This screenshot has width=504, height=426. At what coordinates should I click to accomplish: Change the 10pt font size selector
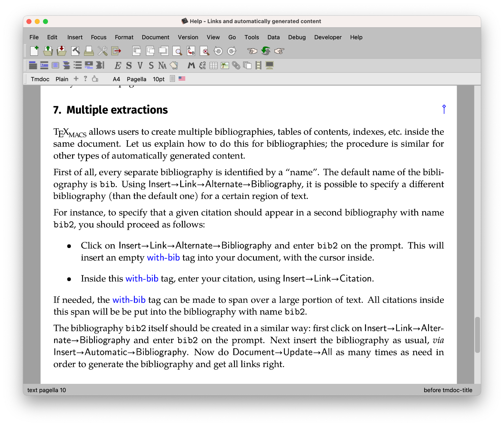[159, 79]
